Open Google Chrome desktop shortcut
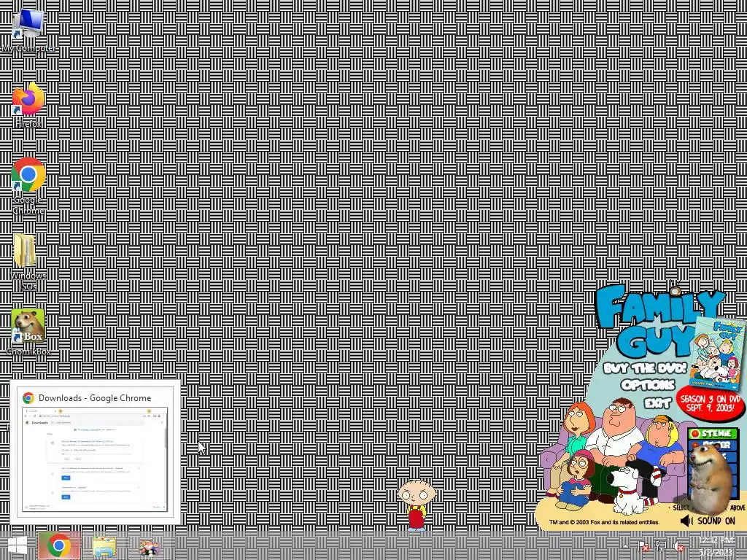The height and width of the screenshot is (560, 747). (28, 186)
